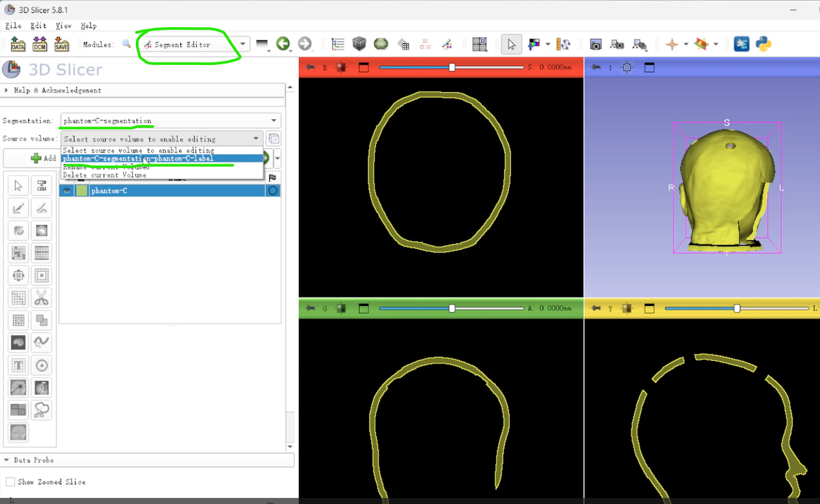Image resolution: width=820 pixels, height=504 pixels.
Task: Open the Extensions Manager blue icon
Action: click(x=742, y=44)
